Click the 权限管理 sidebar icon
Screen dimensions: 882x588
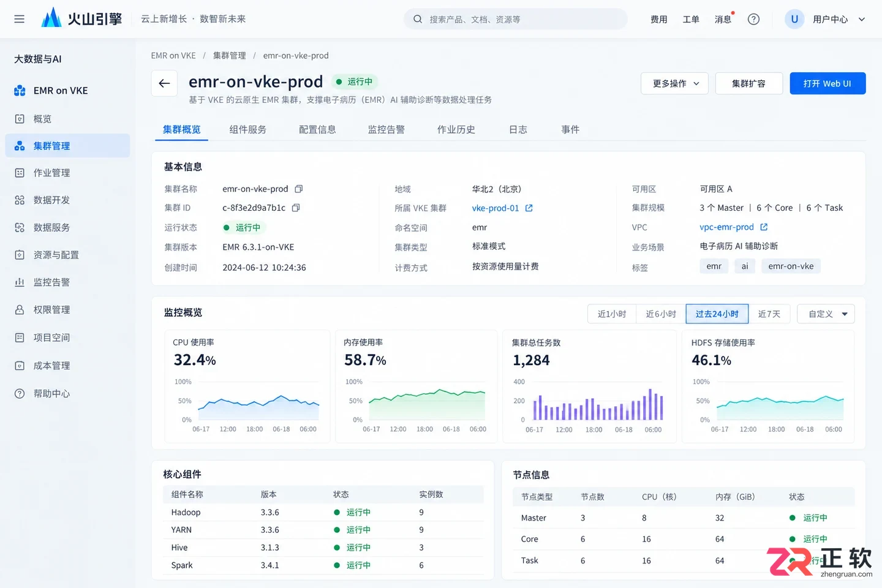tap(20, 310)
